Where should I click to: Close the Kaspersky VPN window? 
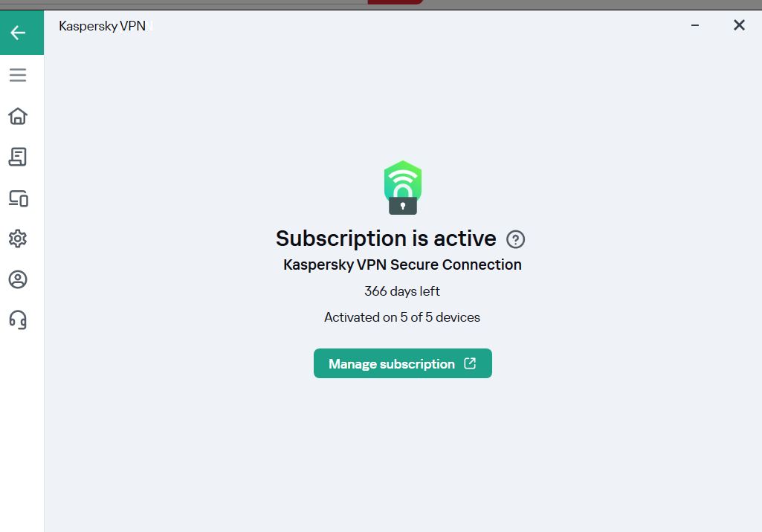(x=739, y=25)
